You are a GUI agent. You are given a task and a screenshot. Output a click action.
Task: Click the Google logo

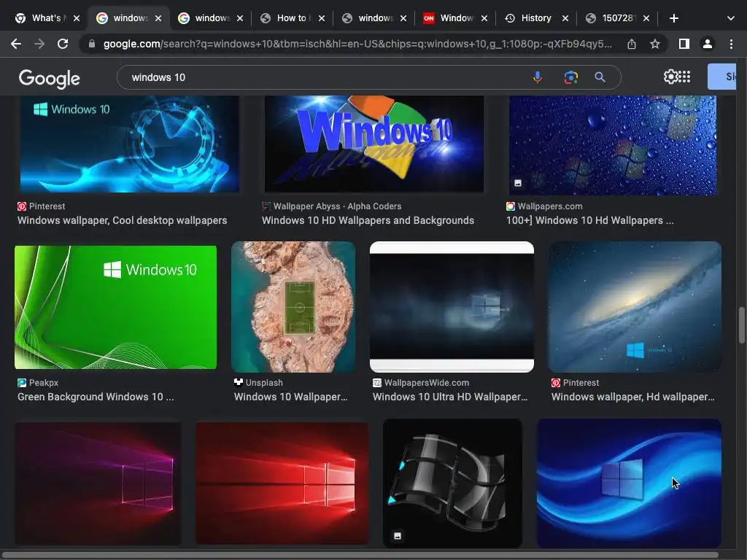50,79
